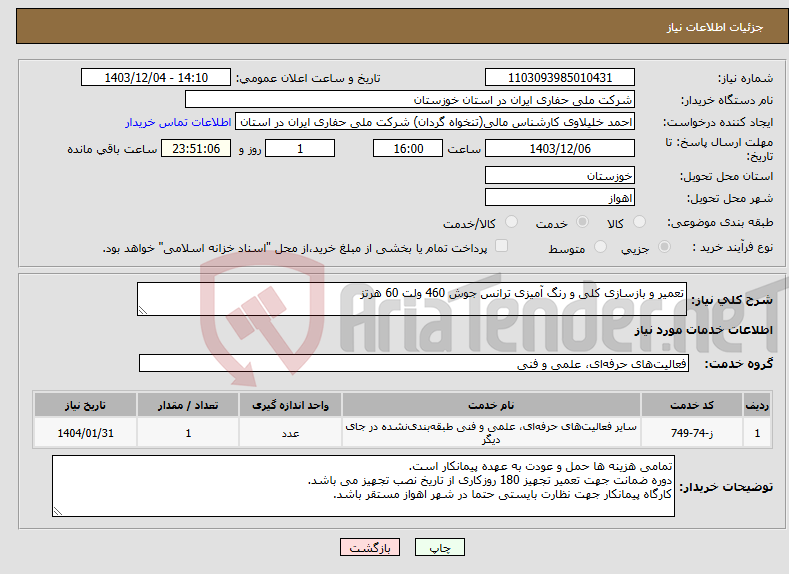Viewport: 789px width, 574px height.
Task: Click the شماره نیاز field 1103093985010431
Action: pos(560,77)
